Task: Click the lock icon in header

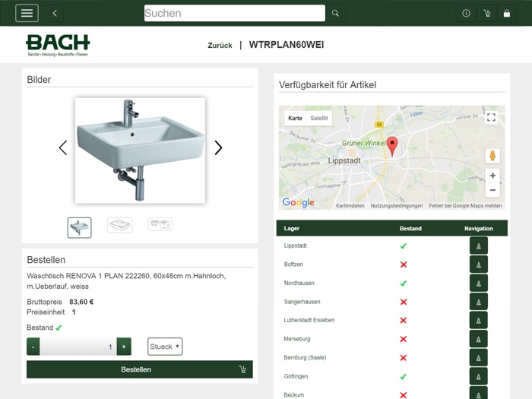Action: tap(507, 13)
